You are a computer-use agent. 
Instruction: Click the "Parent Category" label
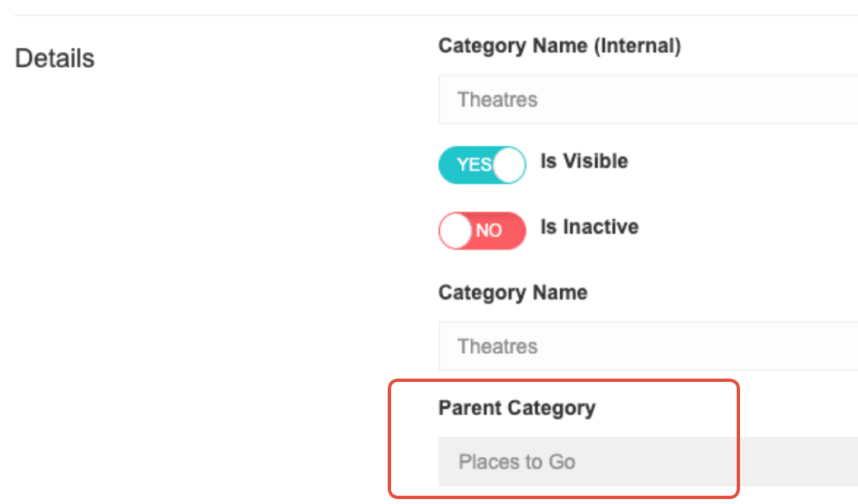tap(516, 407)
